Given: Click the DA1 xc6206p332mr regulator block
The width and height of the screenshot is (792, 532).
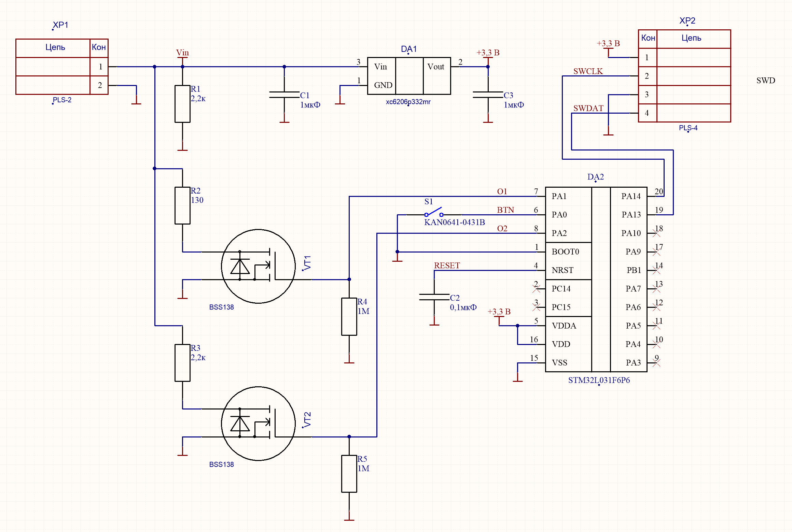Looking at the screenshot, I should (409, 76).
